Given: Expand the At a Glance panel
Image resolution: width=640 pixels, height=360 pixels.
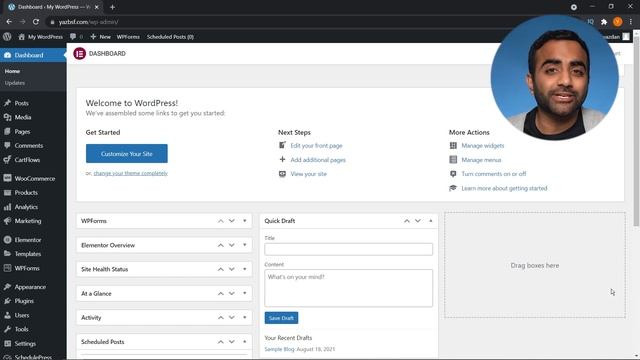Looking at the screenshot, I should (244, 293).
